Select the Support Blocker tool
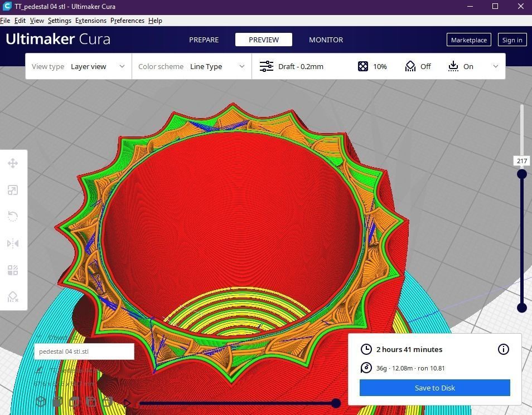Viewport: 532px width, 415px height. point(13,297)
